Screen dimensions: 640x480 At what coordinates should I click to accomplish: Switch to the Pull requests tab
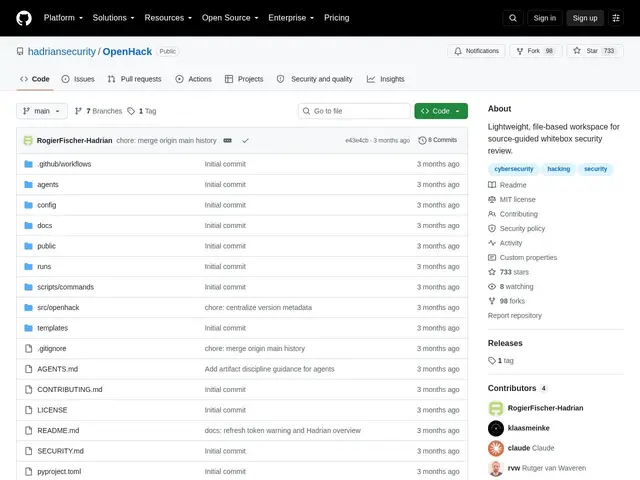(134, 79)
